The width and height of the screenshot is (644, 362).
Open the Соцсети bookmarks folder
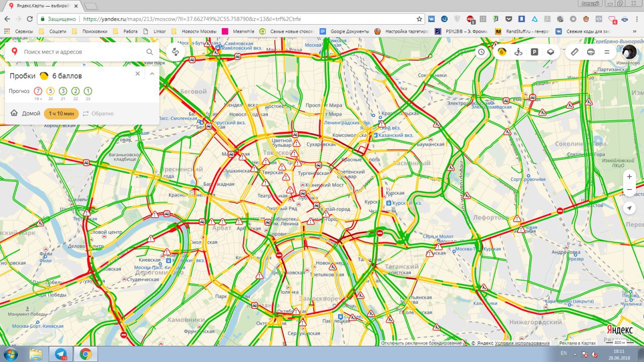point(53,31)
